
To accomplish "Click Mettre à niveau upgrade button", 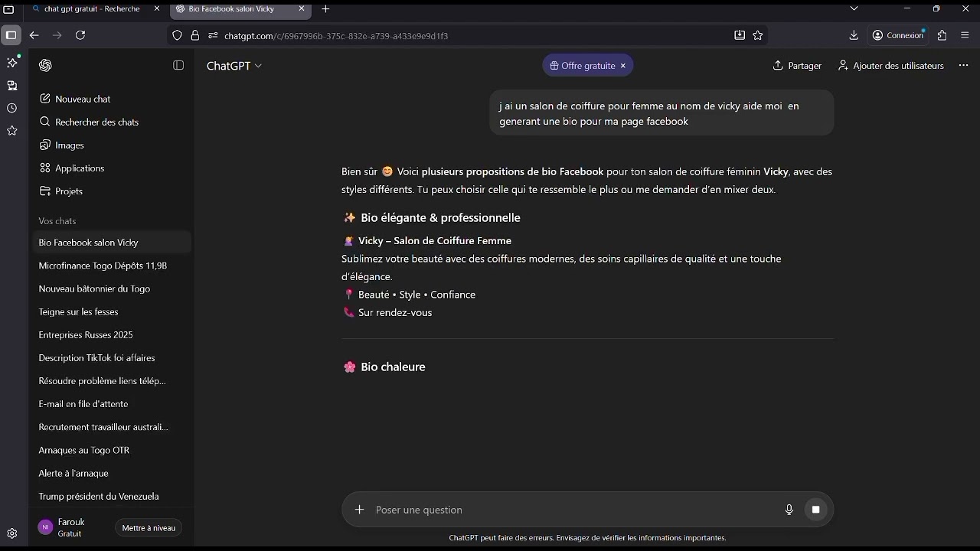I will [x=149, y=528].
